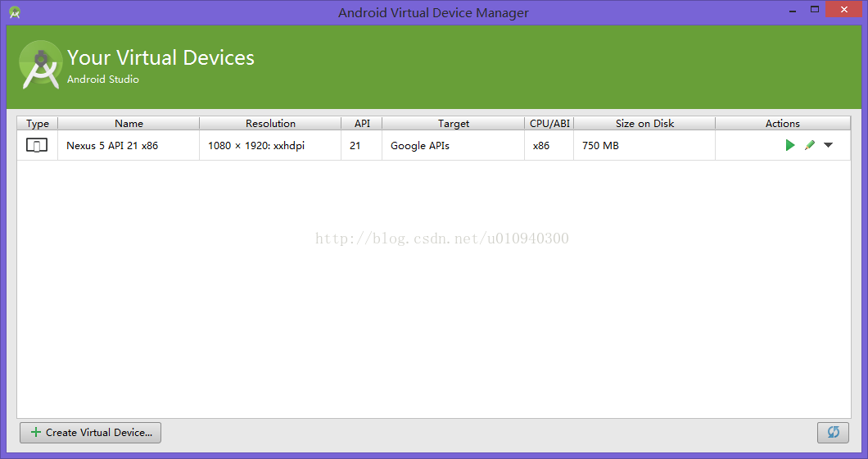Click the window title bar Android icon
This screenshot has height=459, width=868.
(x=15, y=12)
